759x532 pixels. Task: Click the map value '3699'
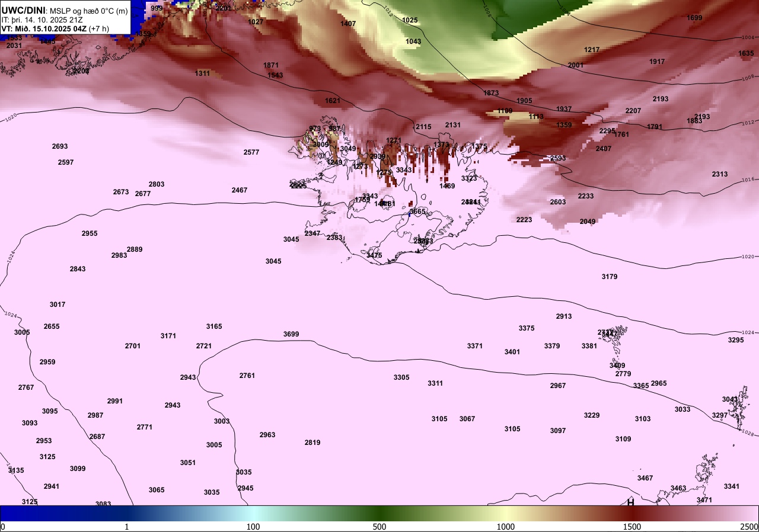click(291, 334)
